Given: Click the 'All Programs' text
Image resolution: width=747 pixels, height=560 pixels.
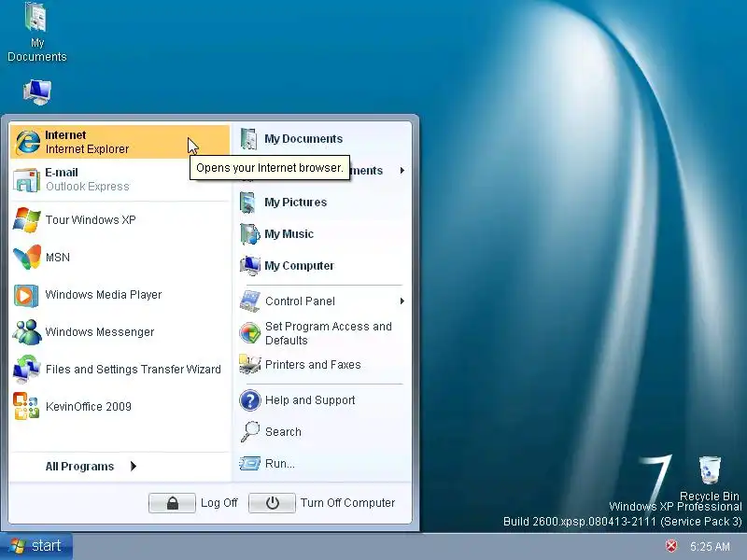Looking at the screenshot, I should click(79, 466).
